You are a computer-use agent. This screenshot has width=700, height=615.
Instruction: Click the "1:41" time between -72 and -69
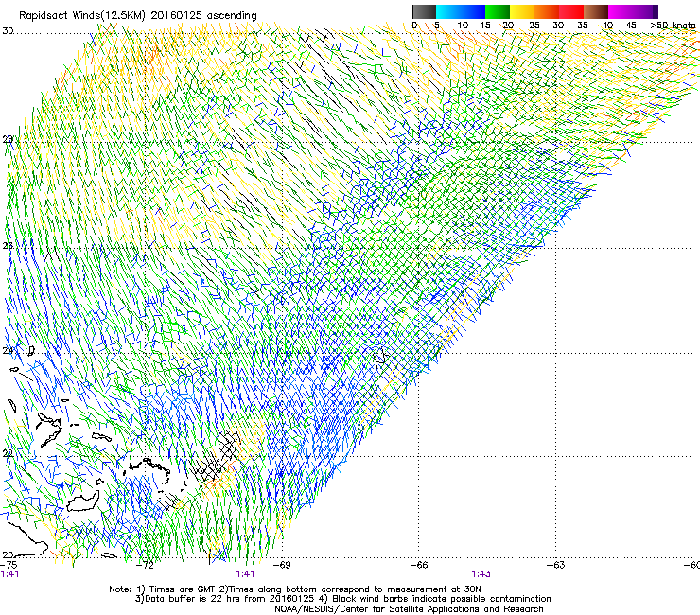click(245, 574)
